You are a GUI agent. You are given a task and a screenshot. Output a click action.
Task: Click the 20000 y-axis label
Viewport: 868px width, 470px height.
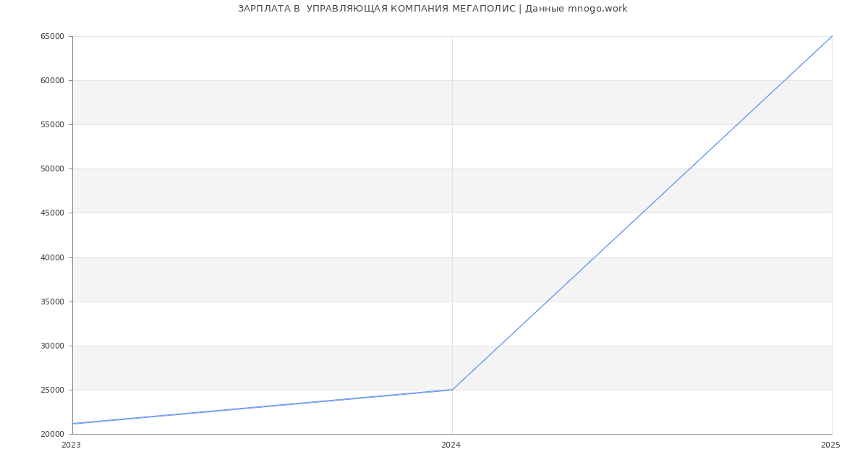click(52, 434)
